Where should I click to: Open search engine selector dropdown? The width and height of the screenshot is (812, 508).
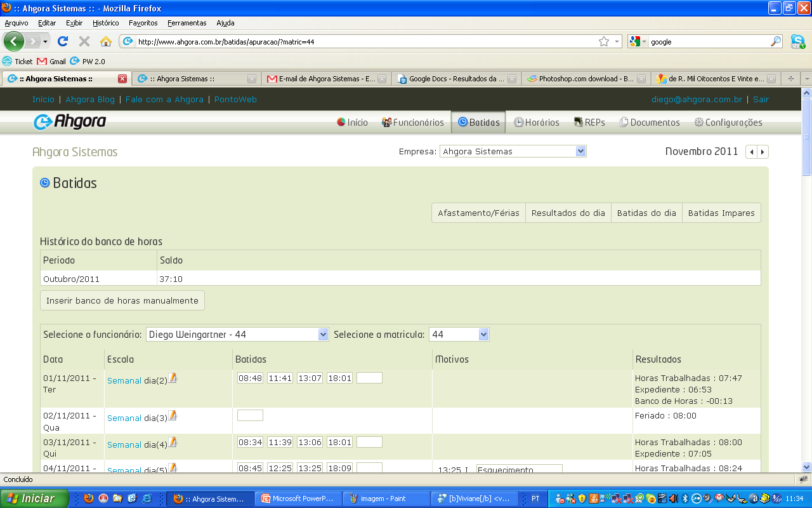[x=639, y=41]
